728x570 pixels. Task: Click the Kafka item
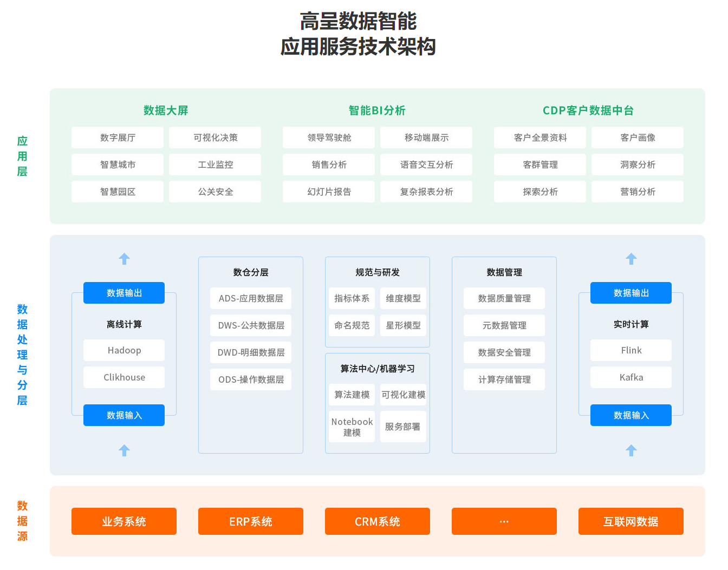tap(631, 377)
